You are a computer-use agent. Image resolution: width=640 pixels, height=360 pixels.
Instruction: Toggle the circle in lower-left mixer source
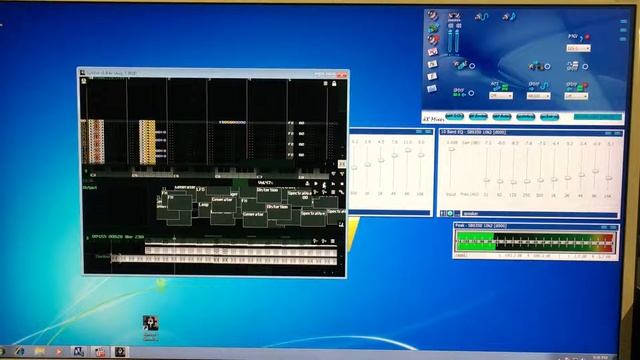(x=471, y=93)
